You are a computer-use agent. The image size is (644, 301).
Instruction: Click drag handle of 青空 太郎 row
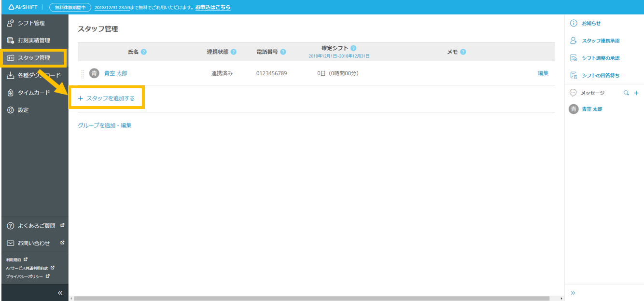[83, 74]
